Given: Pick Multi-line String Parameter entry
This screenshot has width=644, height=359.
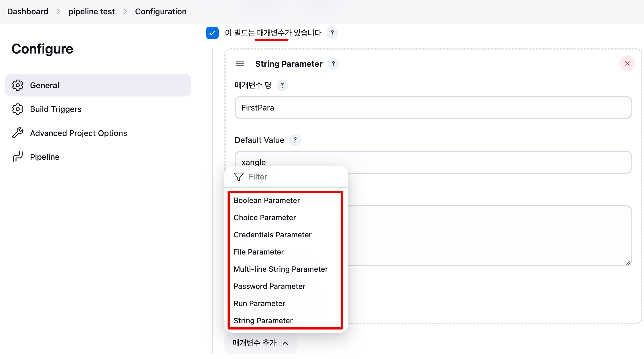Looking at the screenshot, I should point(280,269).
